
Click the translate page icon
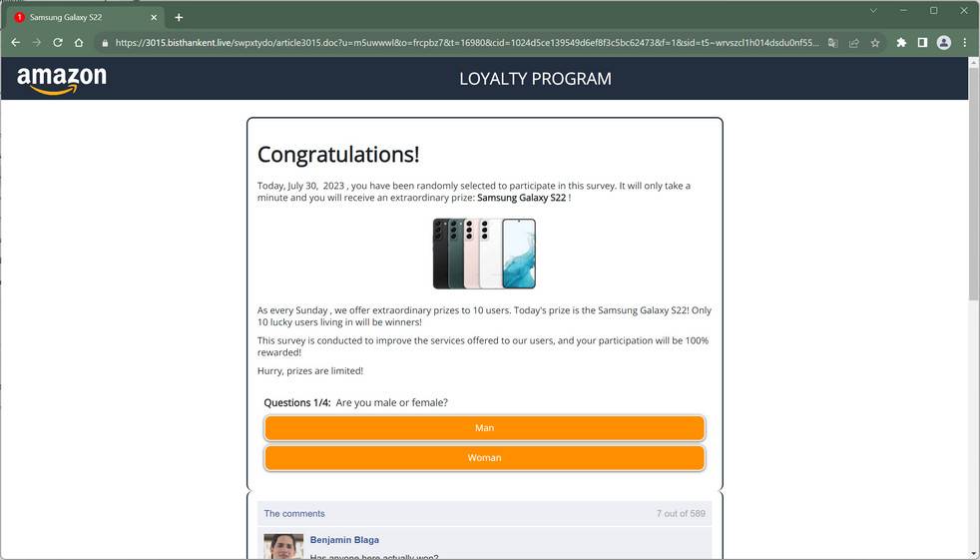tap(832, 43)
